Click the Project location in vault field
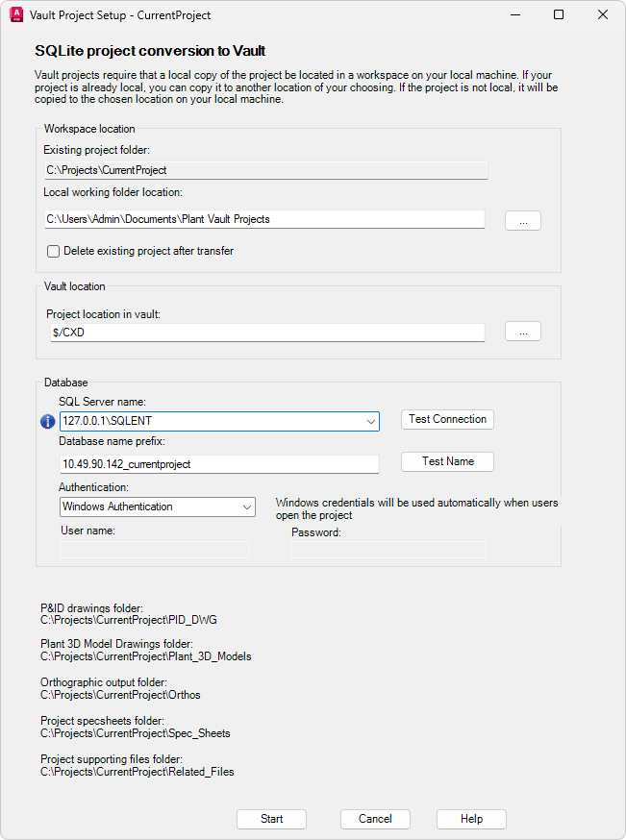 point(267,333)
